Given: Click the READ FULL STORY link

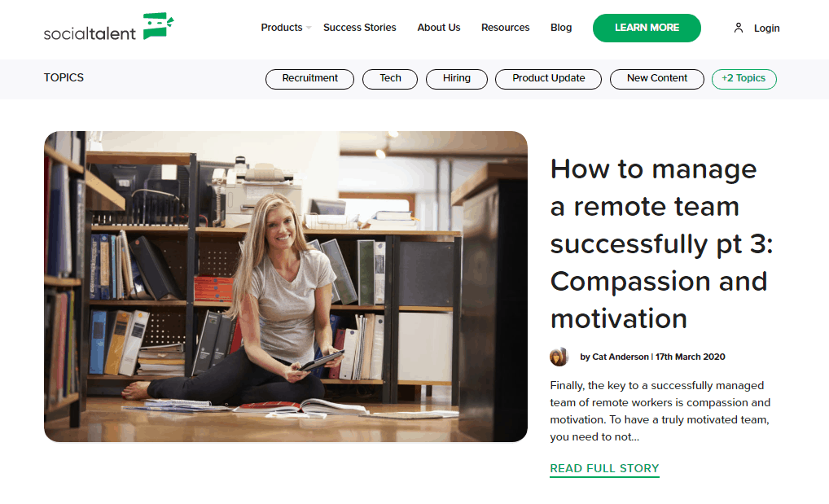Looking at the screenshot, I should pyautogui.click(x=604, y=468).
